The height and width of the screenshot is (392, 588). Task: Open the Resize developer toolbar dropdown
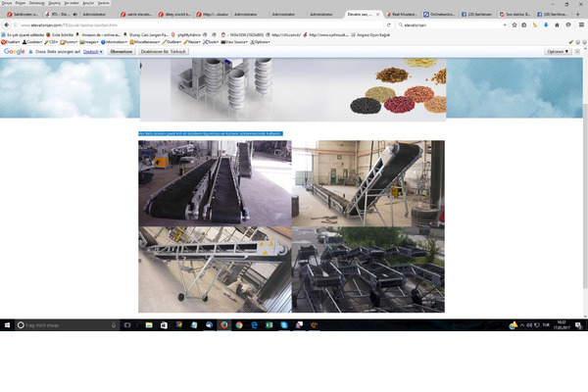pos(192,42)
